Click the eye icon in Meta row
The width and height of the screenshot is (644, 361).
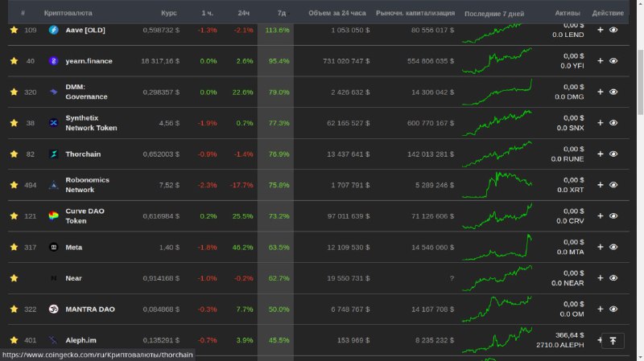click(613, 247)
